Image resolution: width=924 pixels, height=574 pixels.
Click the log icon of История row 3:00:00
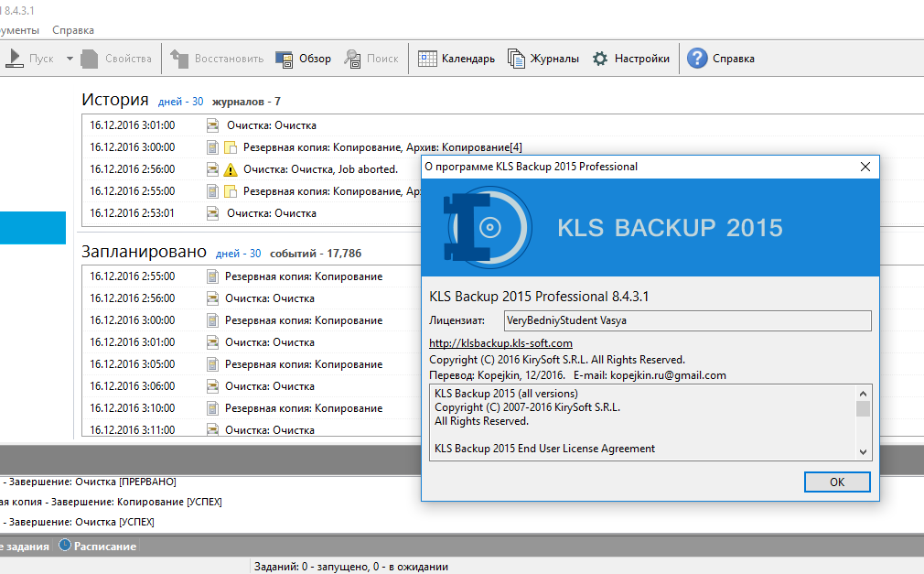click(x=213, y=147)
